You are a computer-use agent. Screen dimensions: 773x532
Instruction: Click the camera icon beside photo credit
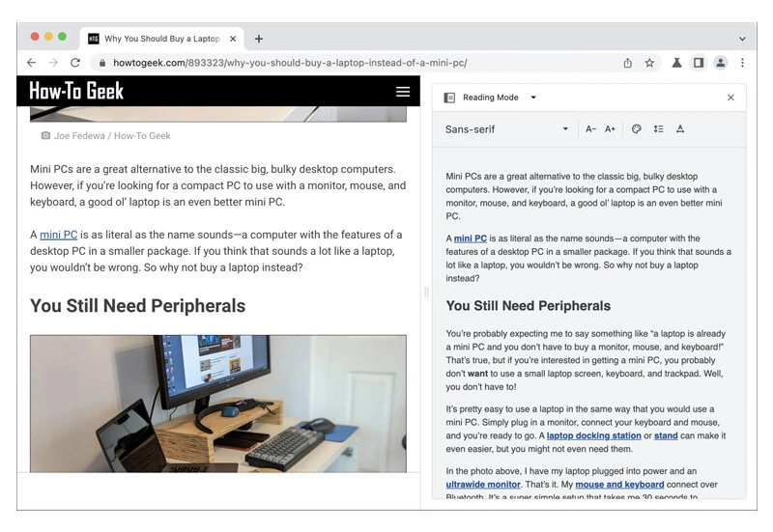point(45,135)
